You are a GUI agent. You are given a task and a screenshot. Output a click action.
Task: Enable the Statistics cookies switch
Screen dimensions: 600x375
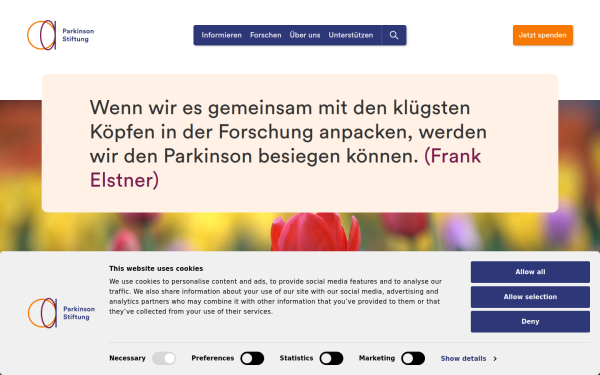point(331,359)
